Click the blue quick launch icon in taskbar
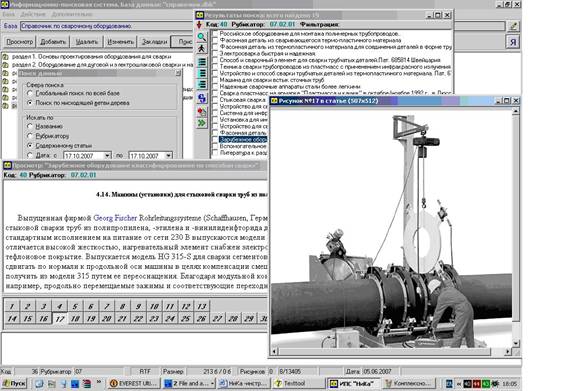The image size is (564, 391). pyautogui.click(x=75, y=383)
